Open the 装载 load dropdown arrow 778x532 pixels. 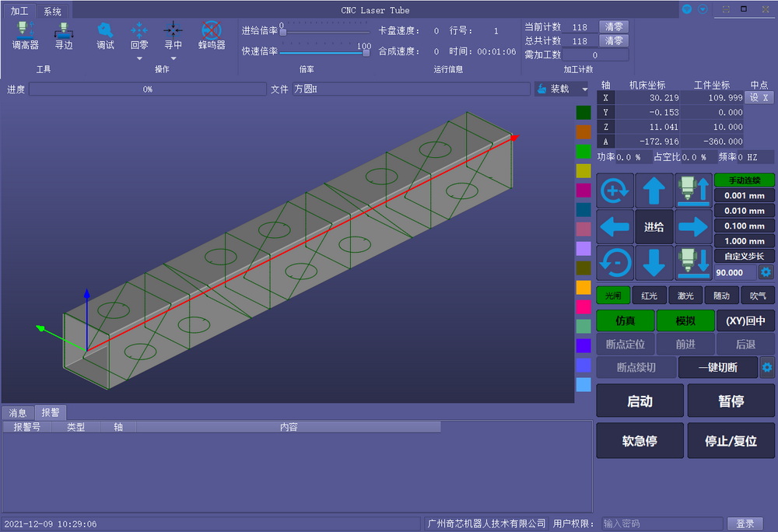pos(585,89)
